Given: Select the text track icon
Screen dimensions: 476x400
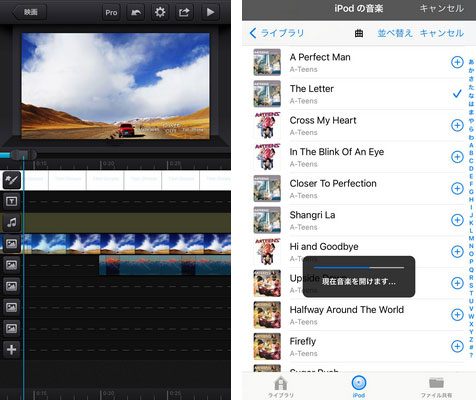Looking at the screenshot, I should (12, 201).
